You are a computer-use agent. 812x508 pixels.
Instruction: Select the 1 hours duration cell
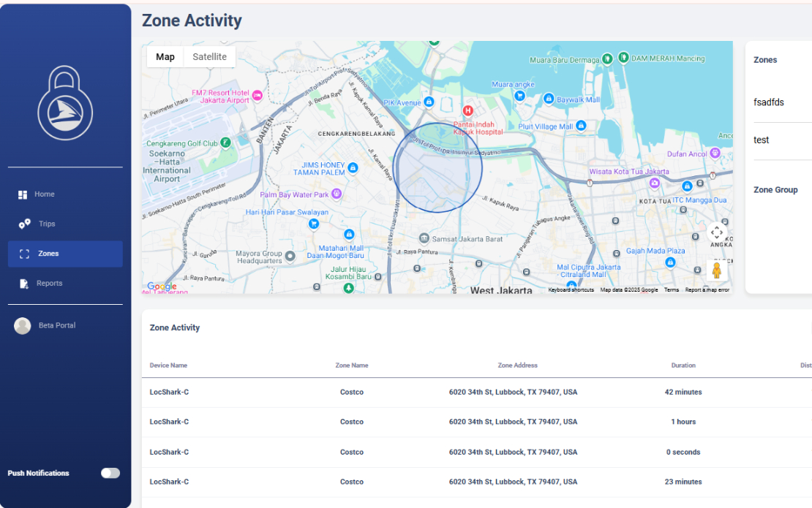point(683,422)
